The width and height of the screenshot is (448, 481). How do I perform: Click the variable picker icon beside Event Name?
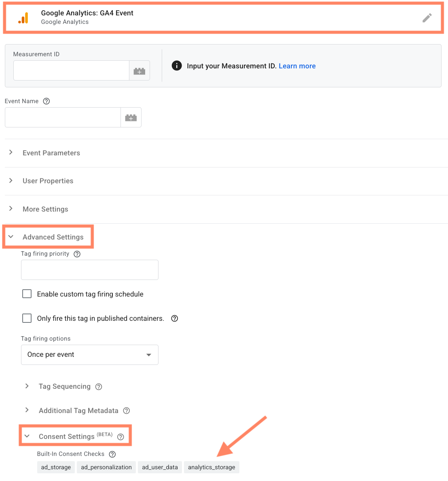[131, 118]
